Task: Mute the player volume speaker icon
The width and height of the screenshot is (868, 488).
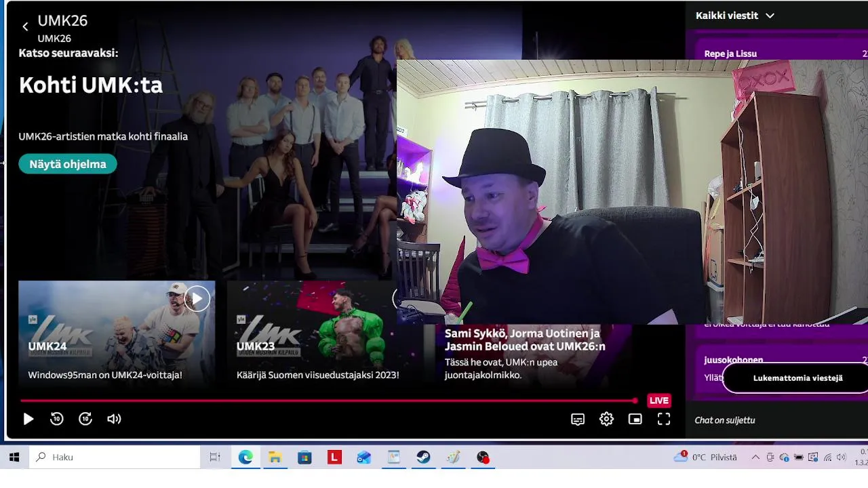Action: 114,419
